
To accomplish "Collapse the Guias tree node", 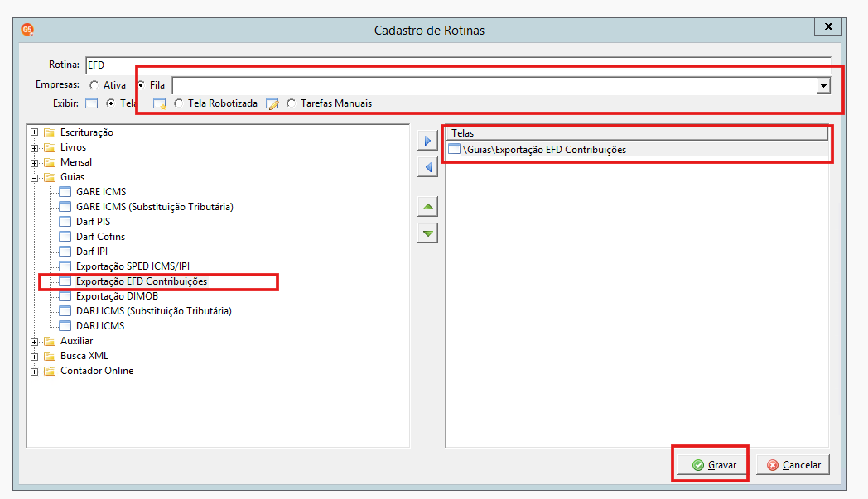I will (34, 178).
